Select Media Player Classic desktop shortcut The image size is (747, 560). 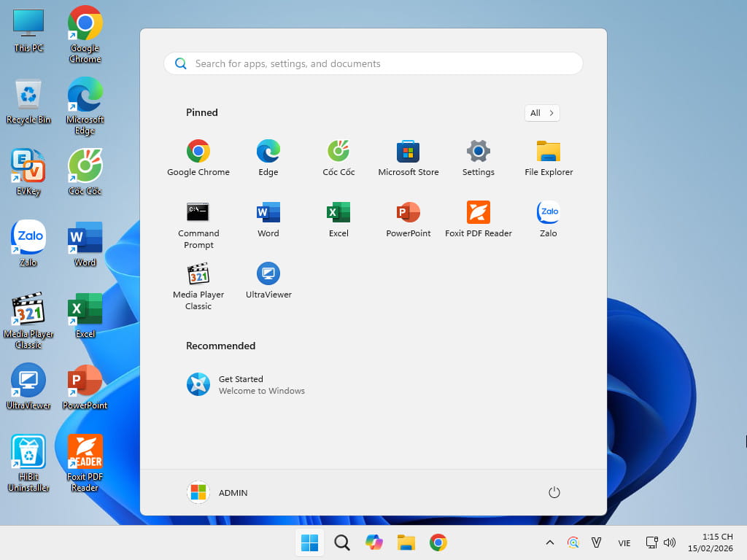[28, 321]
